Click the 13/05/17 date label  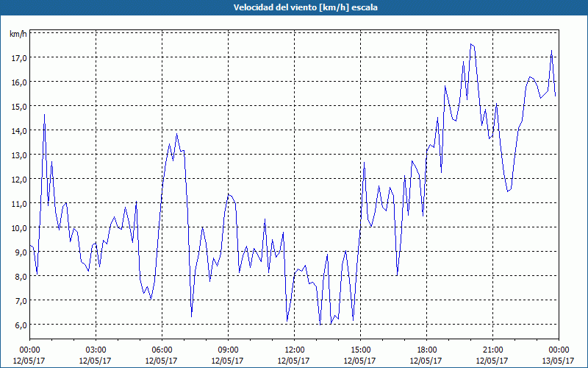[x=558, y=361]
